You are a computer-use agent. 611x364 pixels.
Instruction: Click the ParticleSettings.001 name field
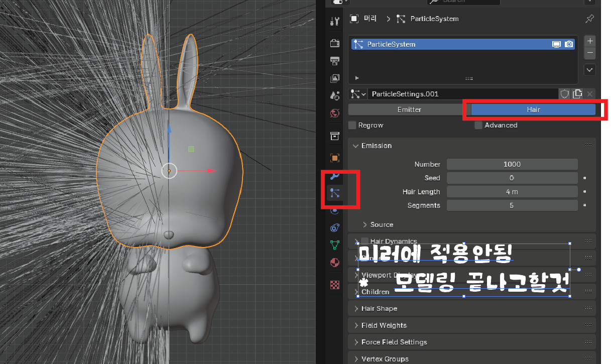pos(463,94)
